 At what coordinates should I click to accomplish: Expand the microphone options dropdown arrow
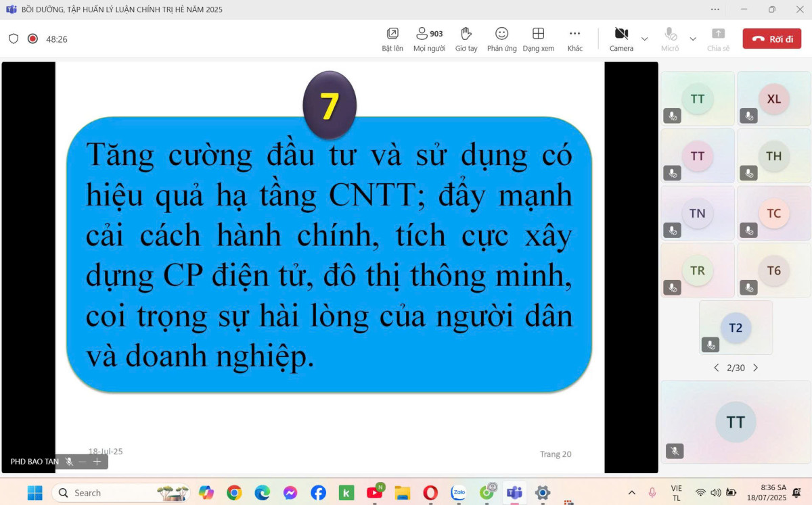tap(693, 39)
